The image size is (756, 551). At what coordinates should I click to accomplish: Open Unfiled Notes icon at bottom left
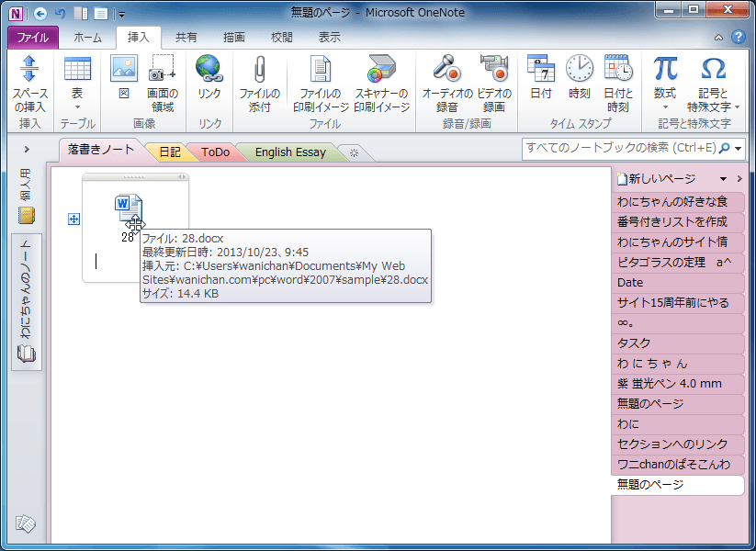click(x=26, y=524)
